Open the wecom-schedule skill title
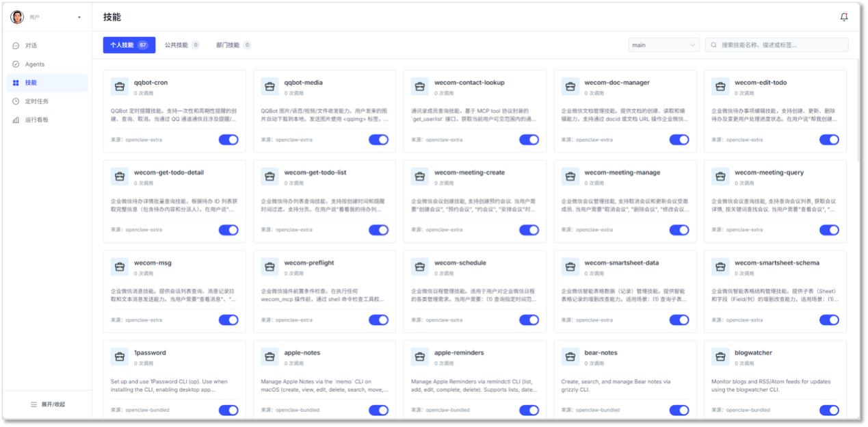 click(460, 263)
